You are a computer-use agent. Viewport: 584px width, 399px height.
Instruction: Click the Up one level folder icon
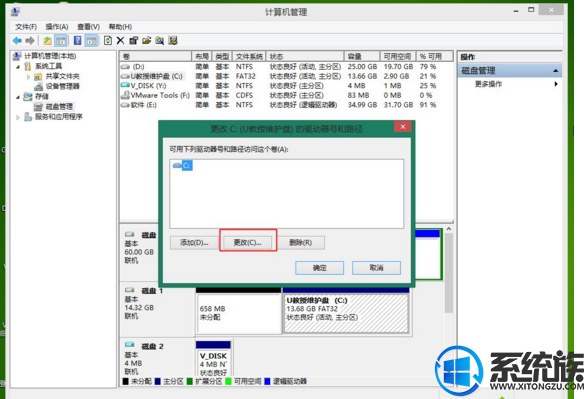coord(47,41)
